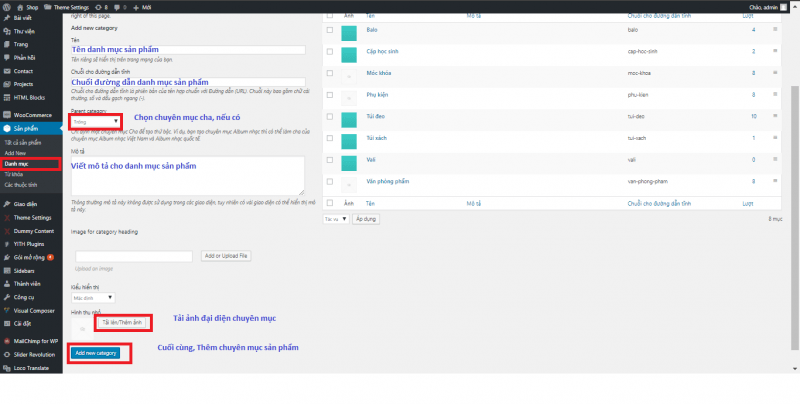Click the Thư viện media icon
Viewport: 800px width, 404px height.
coord(7,30)
